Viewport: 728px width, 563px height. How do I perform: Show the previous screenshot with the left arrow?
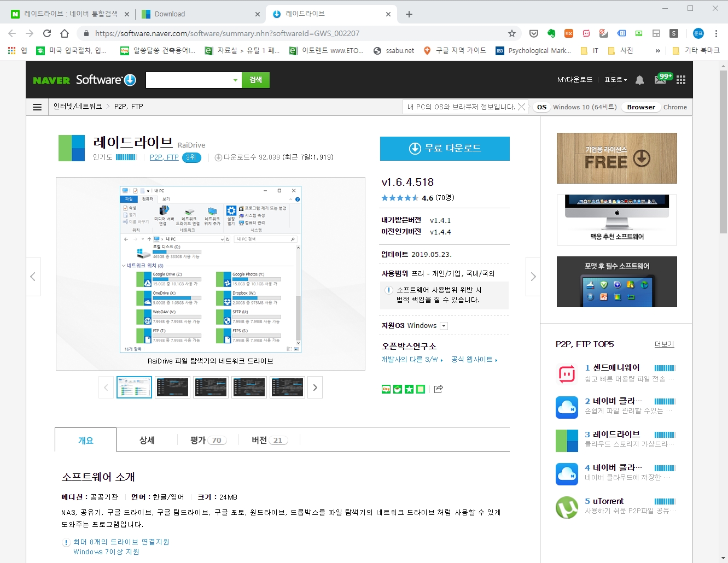pos(33,277)
